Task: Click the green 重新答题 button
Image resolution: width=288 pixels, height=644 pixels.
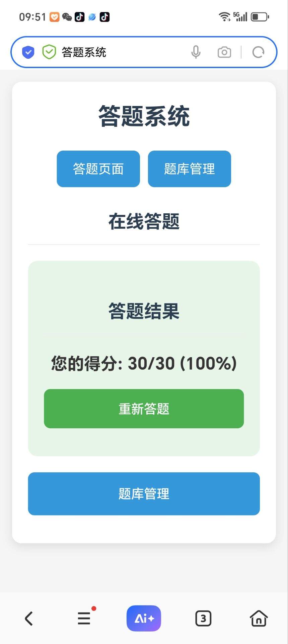Action: point(144,409)
